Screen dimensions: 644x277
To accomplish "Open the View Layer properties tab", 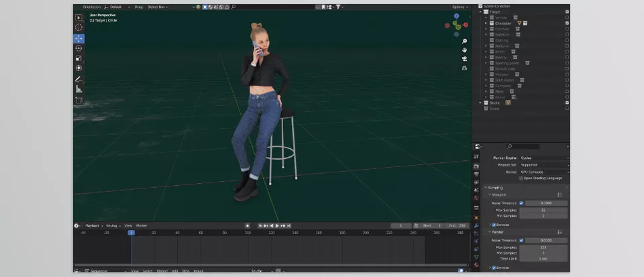I will pos(476,182).
